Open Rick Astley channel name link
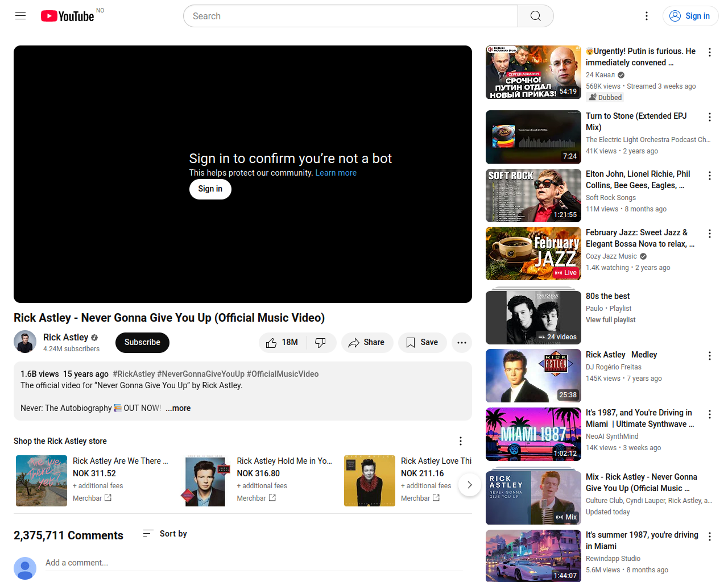Viewport: 728px width, 582px height. 66,338
